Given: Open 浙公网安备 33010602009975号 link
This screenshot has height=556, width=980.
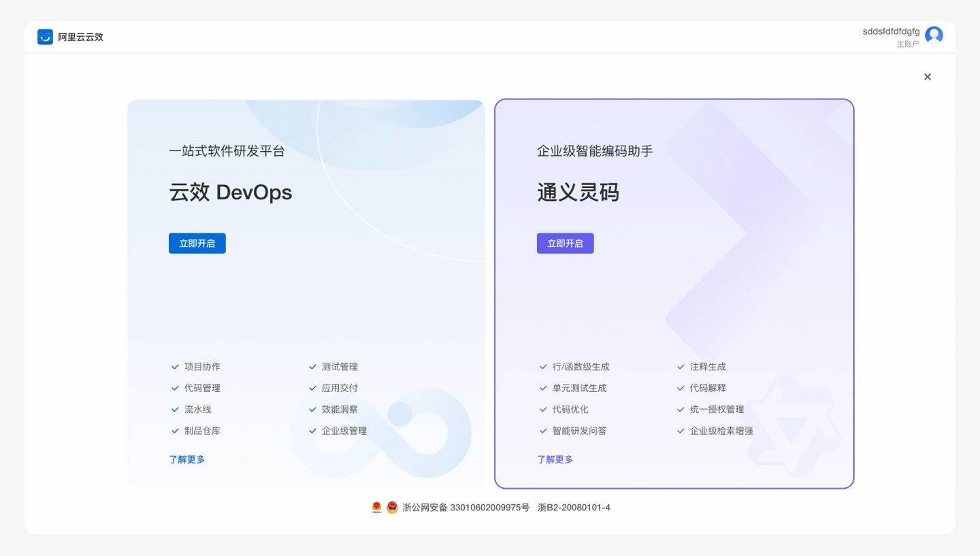Looking at the screenshot, I should pyautogui.click(x=466, y=508).
